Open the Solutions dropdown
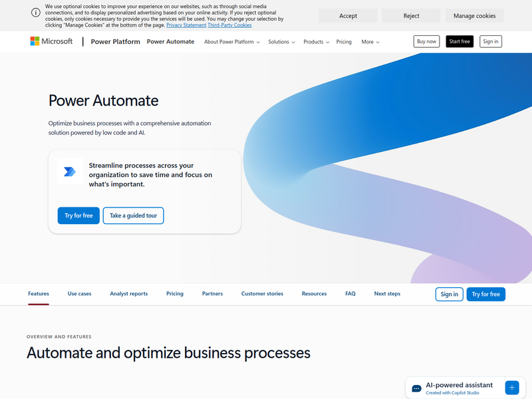This screenshot has width=532, height=399. pyautogui.click(x=281, y=42)
